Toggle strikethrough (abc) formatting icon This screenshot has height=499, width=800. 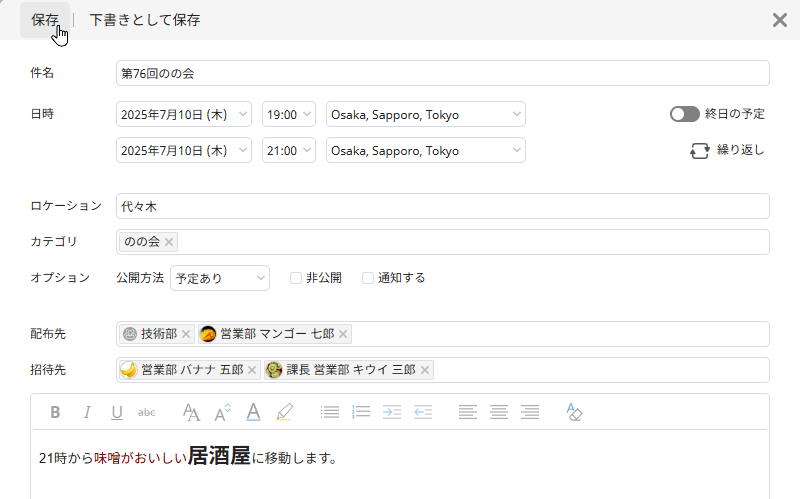click(x=146, y=412)
